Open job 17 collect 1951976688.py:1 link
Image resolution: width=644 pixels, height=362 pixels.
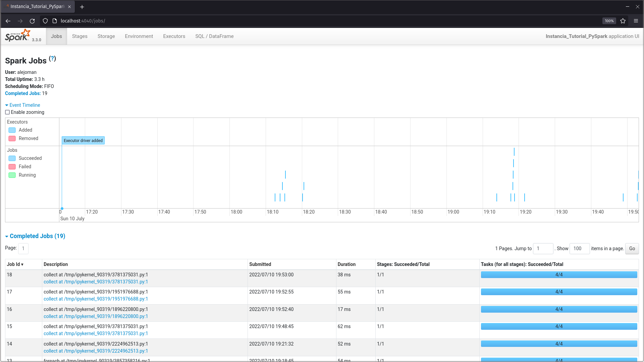[x=96, y=299]
